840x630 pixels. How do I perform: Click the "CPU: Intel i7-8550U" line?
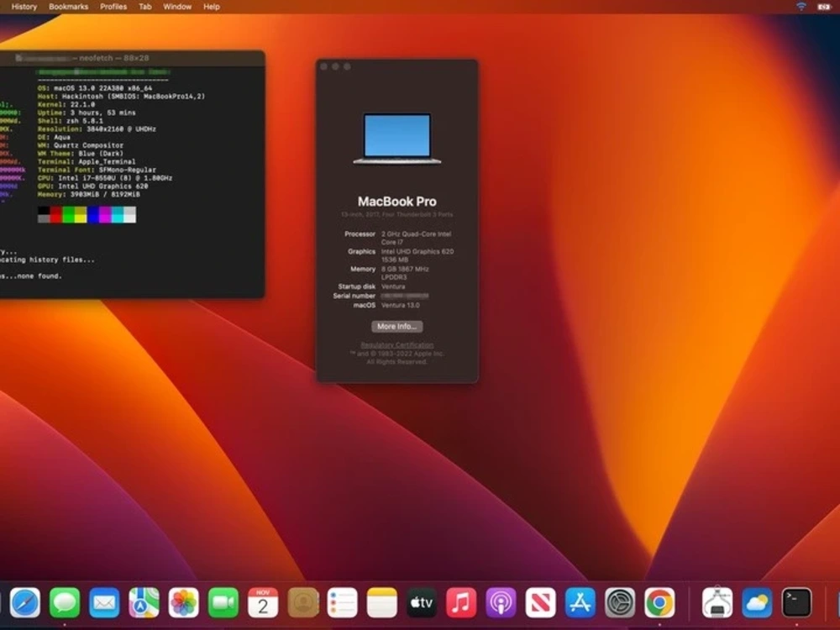(x=105, y=178)
